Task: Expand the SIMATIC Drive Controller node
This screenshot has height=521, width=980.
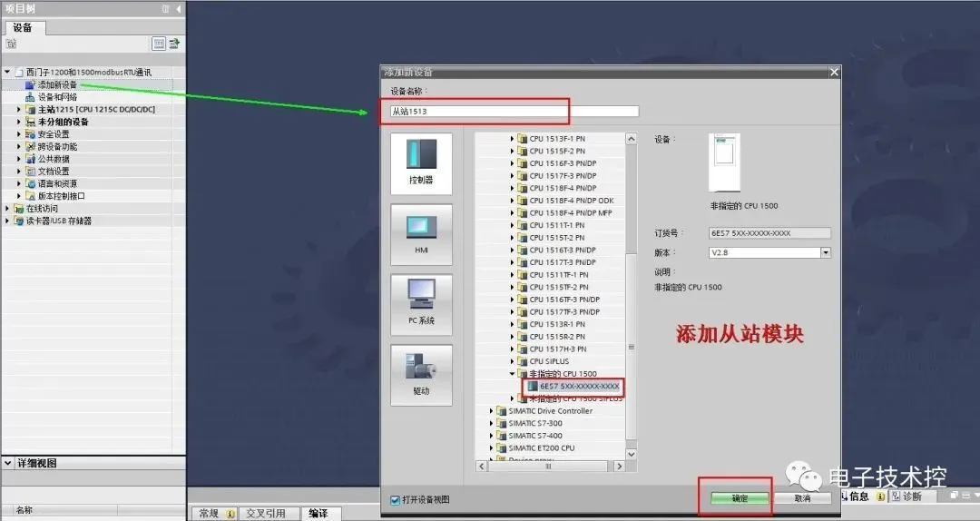Action: click(491, 411)
